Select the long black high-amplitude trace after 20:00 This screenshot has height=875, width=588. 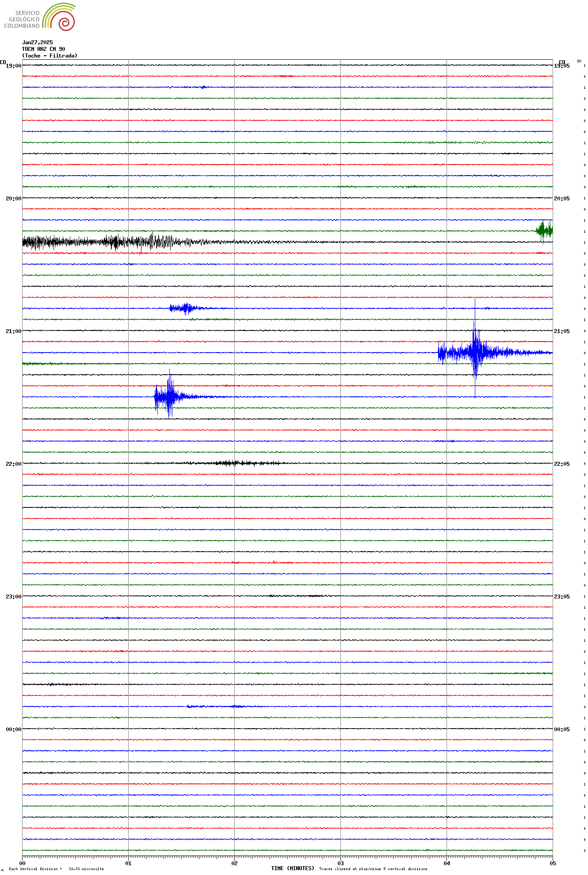(x=111, y=242)
